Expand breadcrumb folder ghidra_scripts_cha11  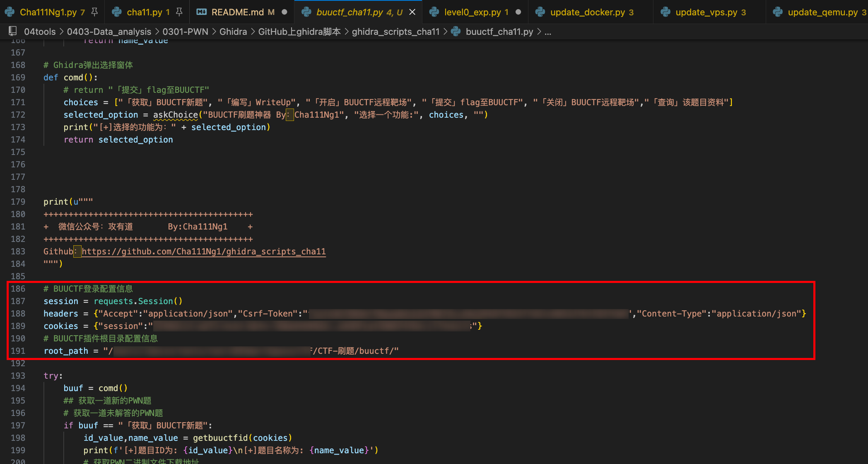click(395, 31)
